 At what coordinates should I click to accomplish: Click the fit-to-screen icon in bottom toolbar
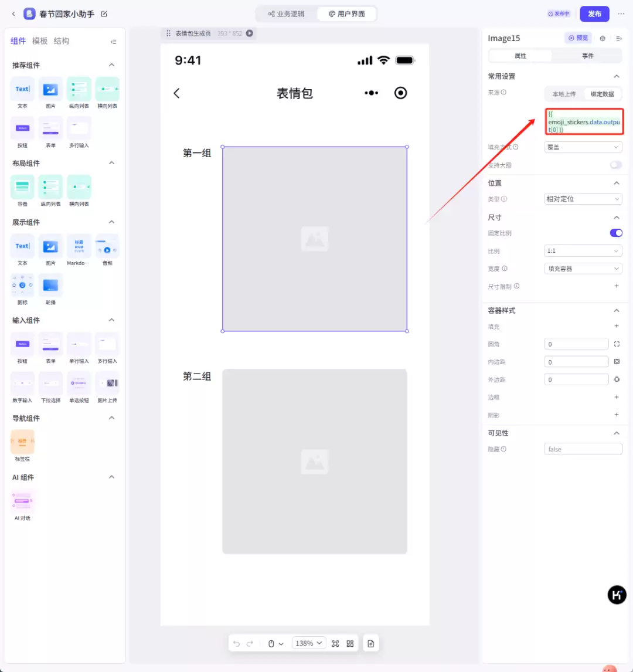tap(335, 643)
